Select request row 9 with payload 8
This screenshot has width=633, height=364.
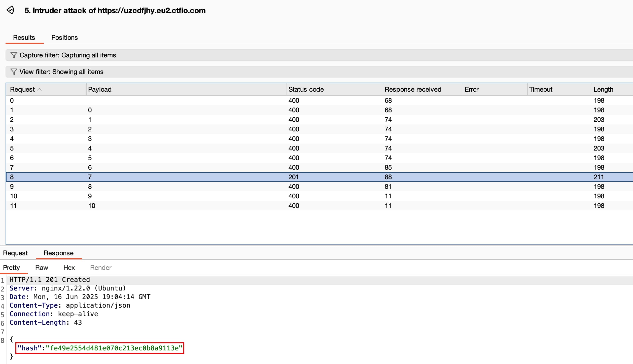(x=319, y=187)
